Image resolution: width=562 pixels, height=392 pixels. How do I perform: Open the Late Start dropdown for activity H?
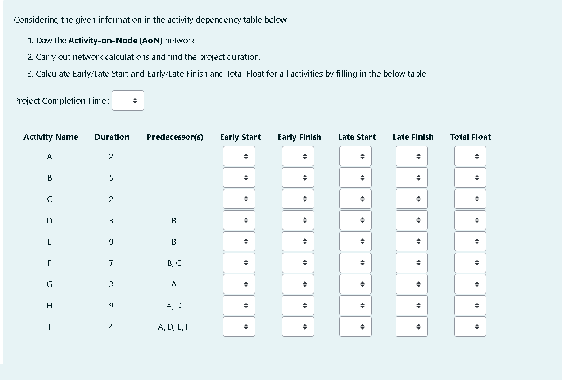tap(355, 305)
